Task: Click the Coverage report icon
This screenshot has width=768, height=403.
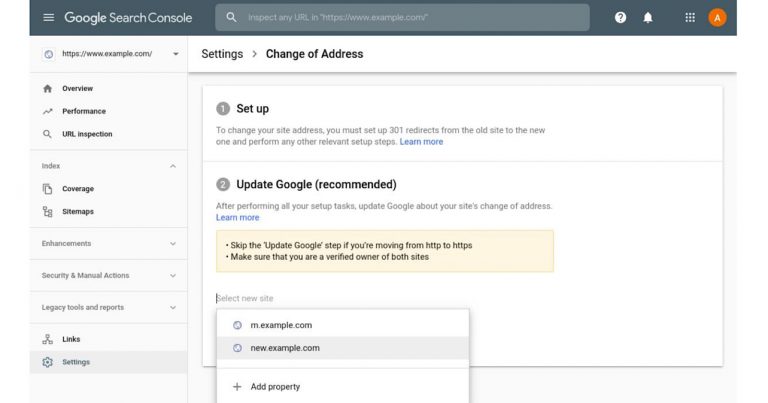Action: pos(48,189)
